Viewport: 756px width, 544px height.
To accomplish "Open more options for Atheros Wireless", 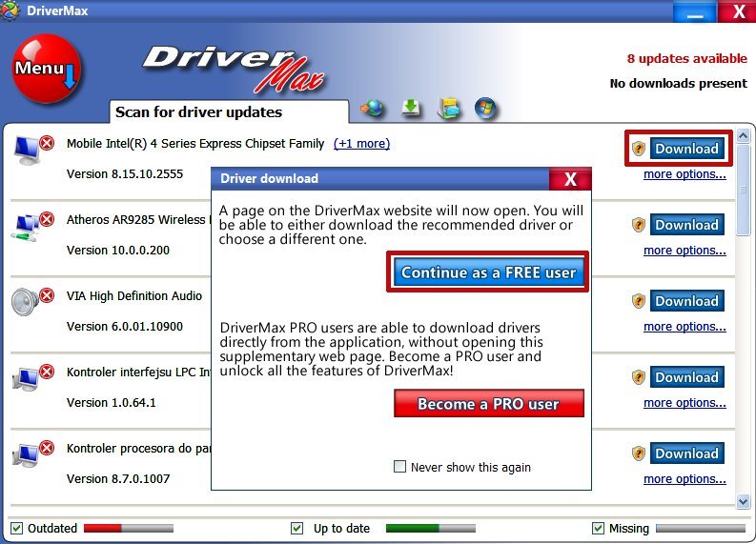I will pyautogui.click(x=684, y=250).
